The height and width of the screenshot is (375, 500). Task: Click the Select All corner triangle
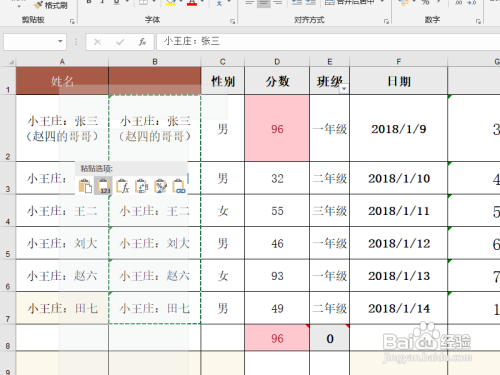coord(11,62)
